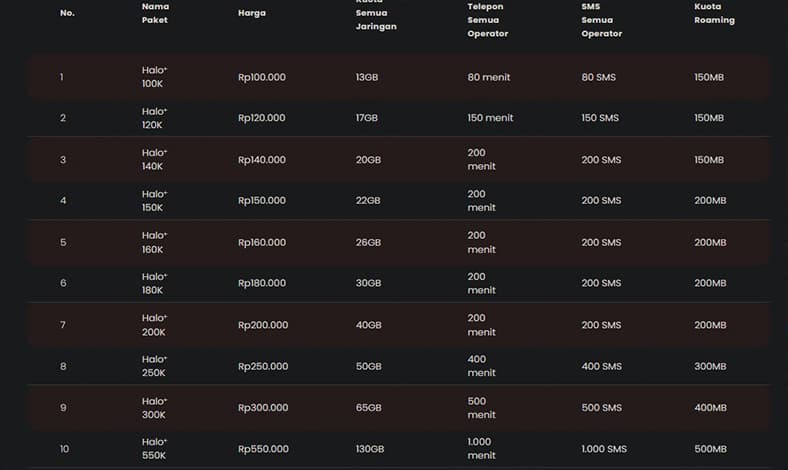Click the '80 SMS' cell

599,77
